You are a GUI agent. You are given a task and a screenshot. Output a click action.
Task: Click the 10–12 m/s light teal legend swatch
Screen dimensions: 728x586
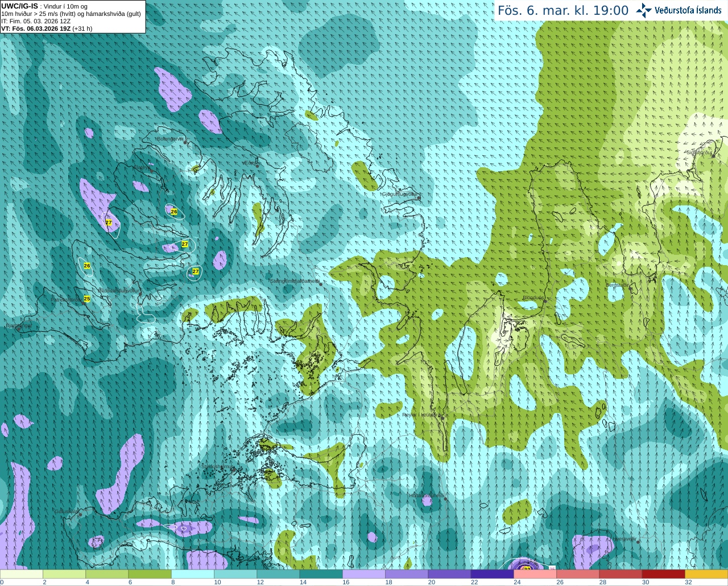[x=235, y=574]
